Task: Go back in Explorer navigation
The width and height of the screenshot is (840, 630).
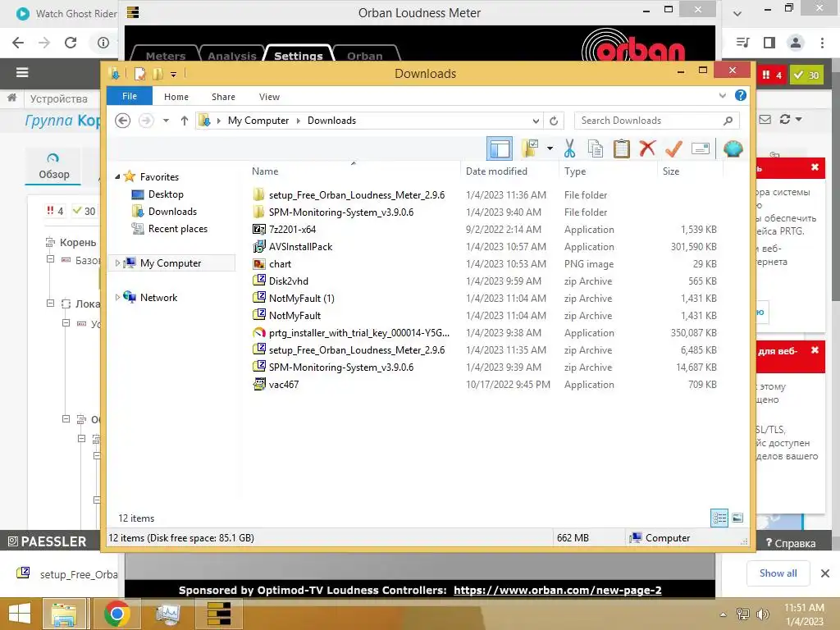Action: tap(123, 121)
